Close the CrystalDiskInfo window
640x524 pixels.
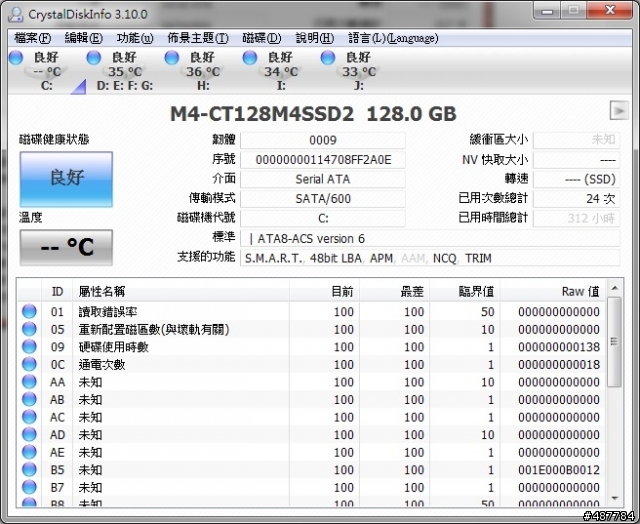click(x=610, y=11)
